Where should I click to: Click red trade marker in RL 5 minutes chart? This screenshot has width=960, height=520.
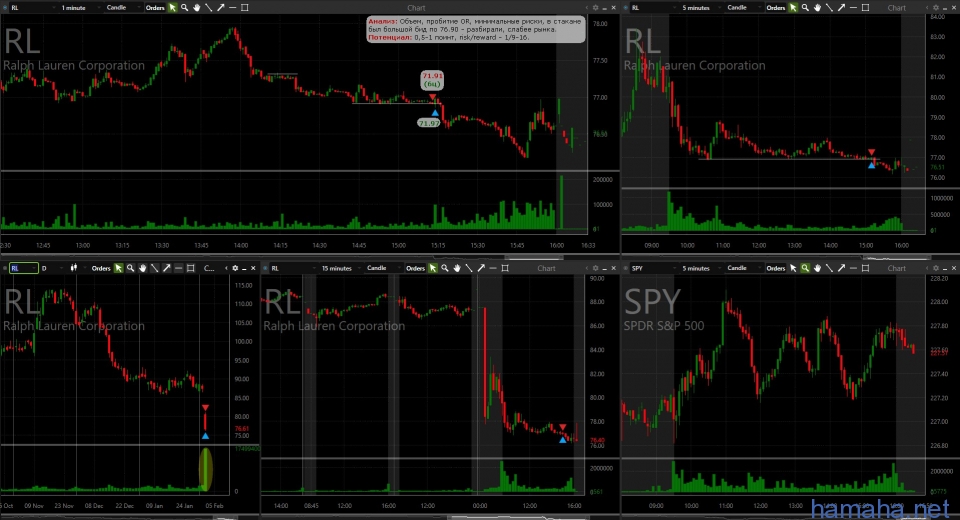872,152
